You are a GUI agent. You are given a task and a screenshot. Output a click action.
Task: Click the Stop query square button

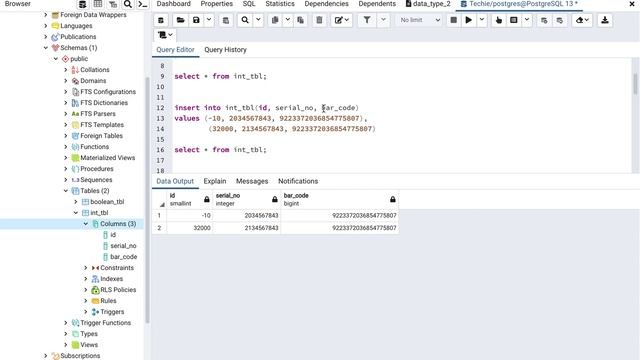coord(453,20)
